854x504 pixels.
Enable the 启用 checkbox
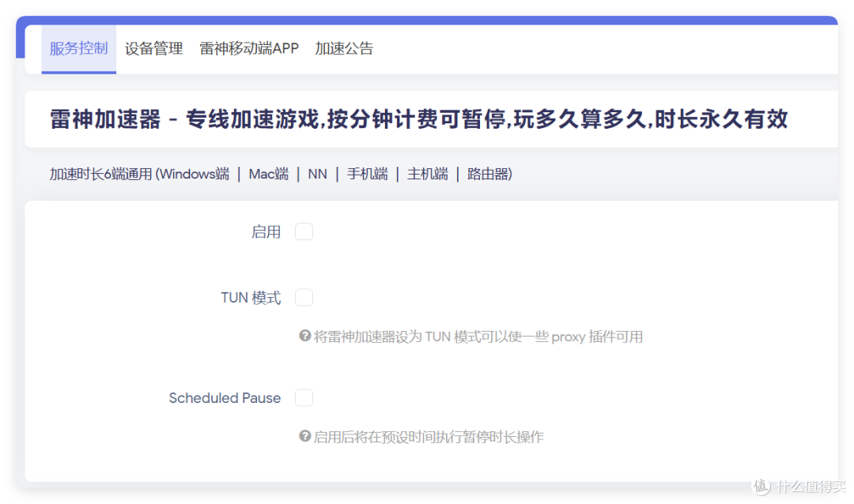tap(304, 231)
